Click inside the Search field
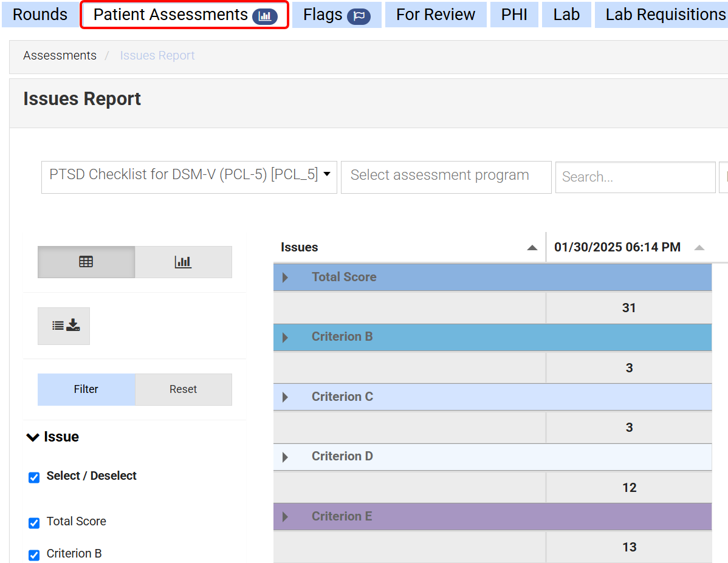 (635, 177)
